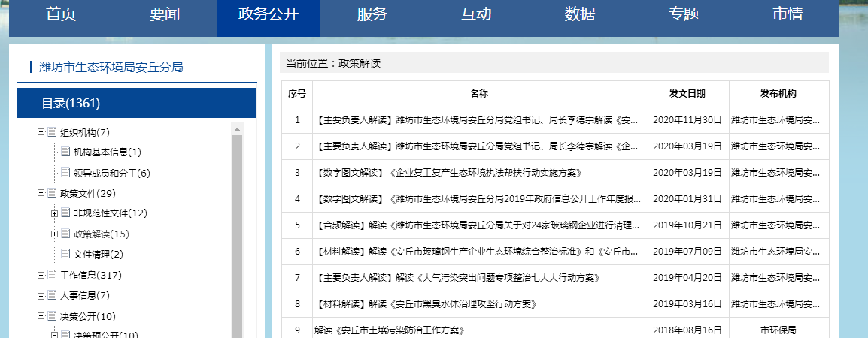Open 音频解读 24家玻璃钢企业 article
This screenshot has width=868, height=338.
click(x=477, y=225)
